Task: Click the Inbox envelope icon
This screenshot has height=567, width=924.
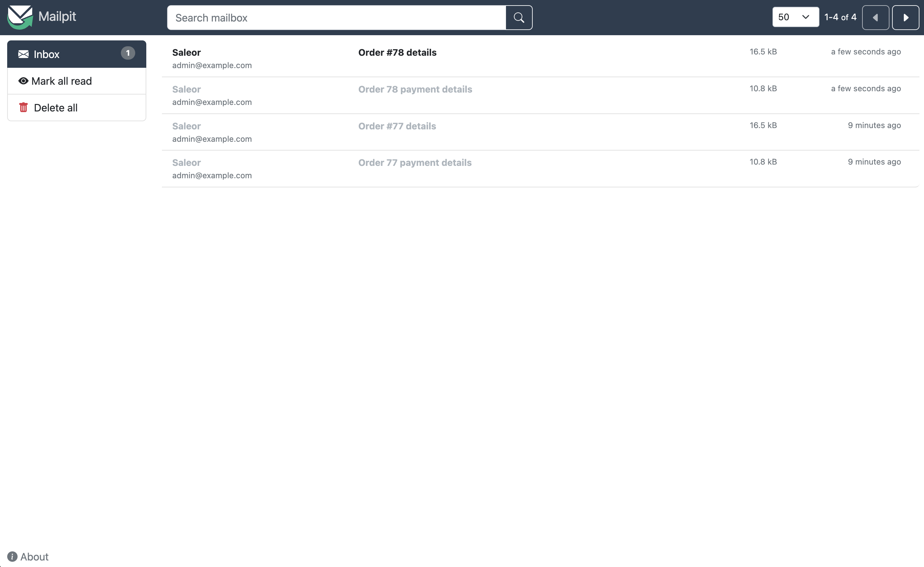Action: (x=23, y=54)
